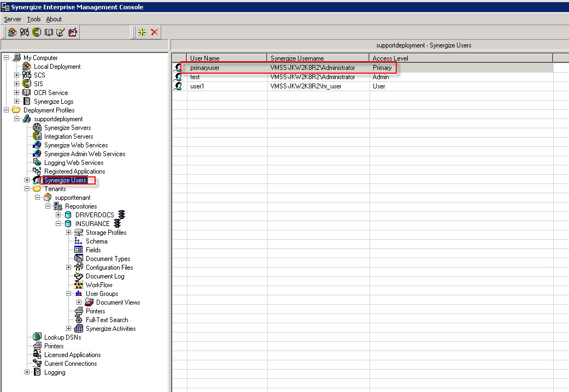The image size is (569, 392).
Task: Collapse the Deployment Profiles node
Action: 7,110
